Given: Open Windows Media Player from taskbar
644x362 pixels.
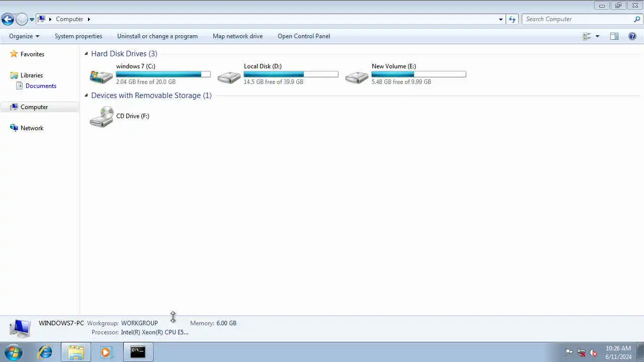Looking at the screenshot, I should pos(106,352).
